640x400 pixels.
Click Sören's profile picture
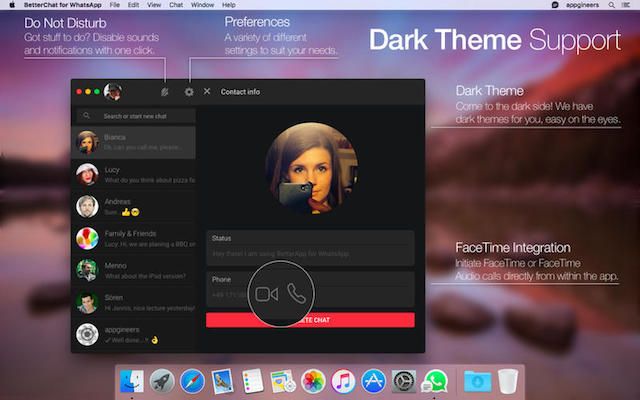87,302
